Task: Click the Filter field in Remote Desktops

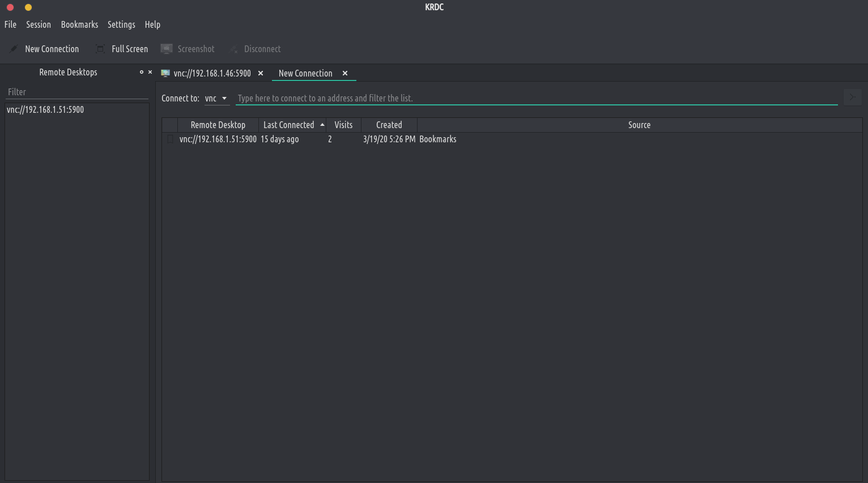Action: (x=76, y=92)
